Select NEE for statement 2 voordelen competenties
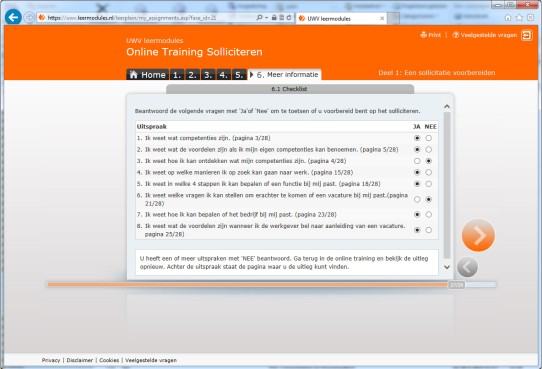This screenshot has width=542, height=369. point(429,150)
